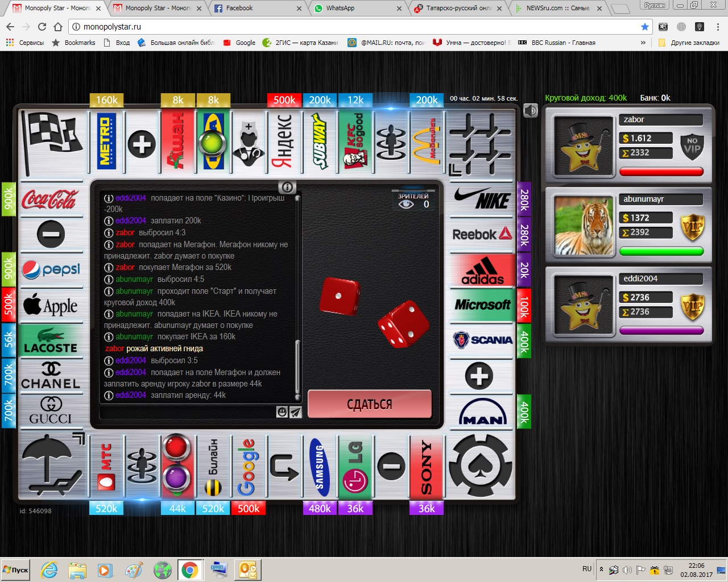Viewport: 728px width, 582px height.
Task: Switch to the Татарско-русский tab
Action: (458, 8)
